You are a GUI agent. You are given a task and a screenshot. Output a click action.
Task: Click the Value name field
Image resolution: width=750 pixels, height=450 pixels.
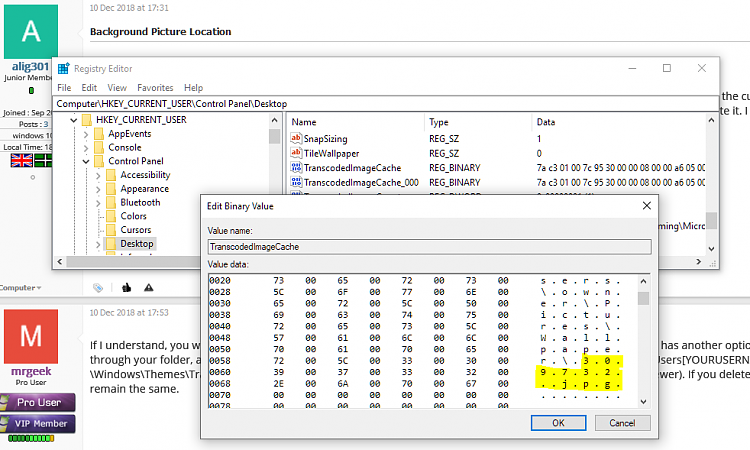(430, 247)
